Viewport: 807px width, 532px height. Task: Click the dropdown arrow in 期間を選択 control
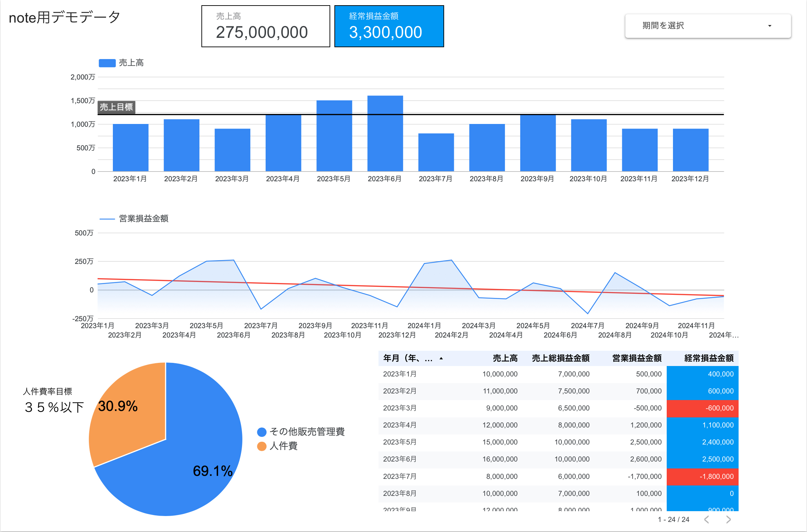769,26
